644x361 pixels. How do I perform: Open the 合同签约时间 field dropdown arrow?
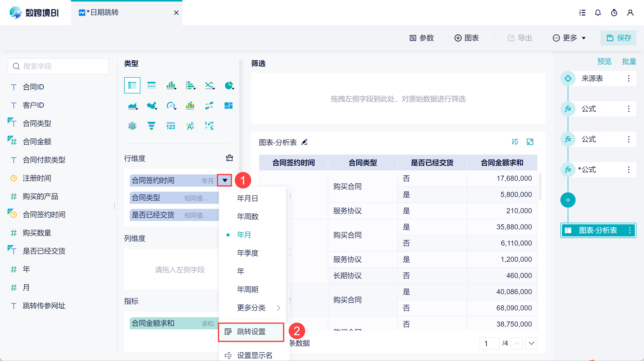225,180
